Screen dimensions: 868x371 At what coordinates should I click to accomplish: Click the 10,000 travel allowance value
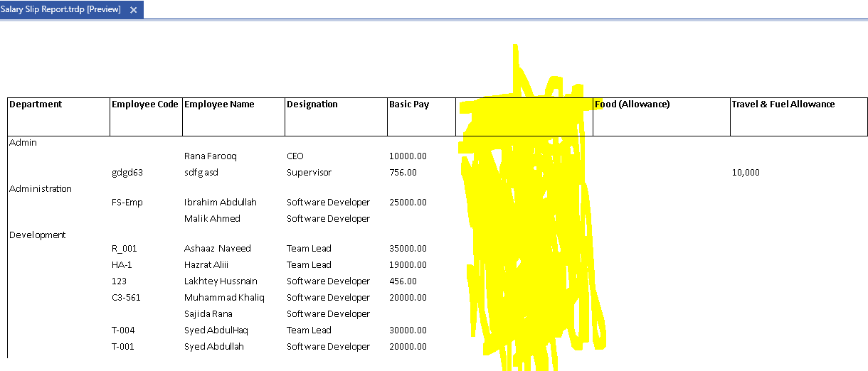point(746,172)
